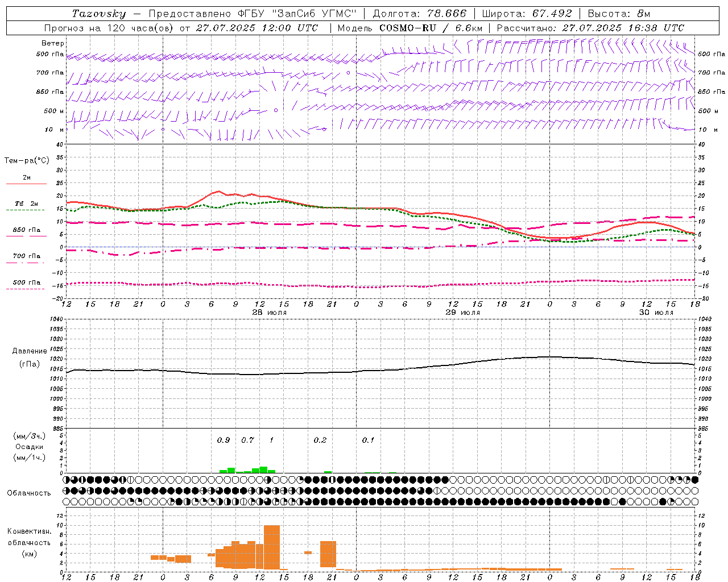Click the "Td 2м" dew point legend entry
728x582 pixels.
[26, 203]
